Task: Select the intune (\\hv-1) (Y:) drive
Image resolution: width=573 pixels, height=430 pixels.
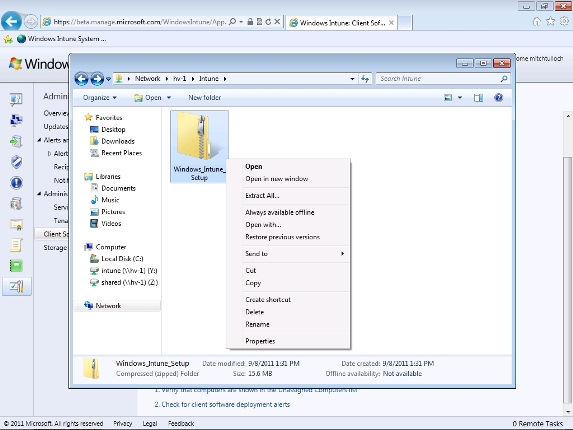Action: pyautogui.click(x=129, y=271)
